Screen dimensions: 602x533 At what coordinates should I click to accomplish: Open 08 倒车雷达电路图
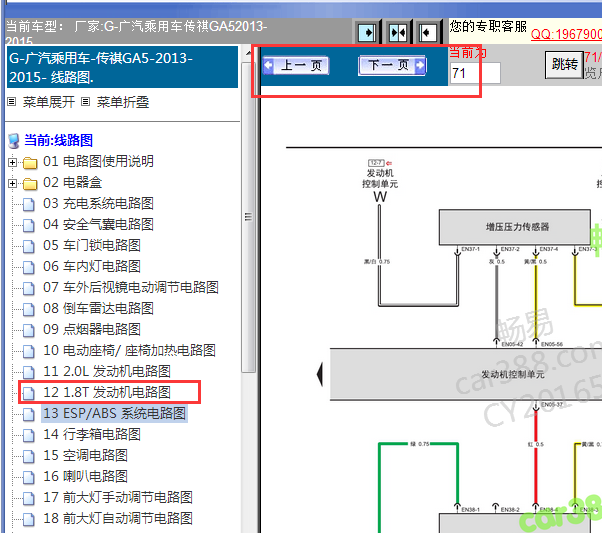(x=98, y=308)
